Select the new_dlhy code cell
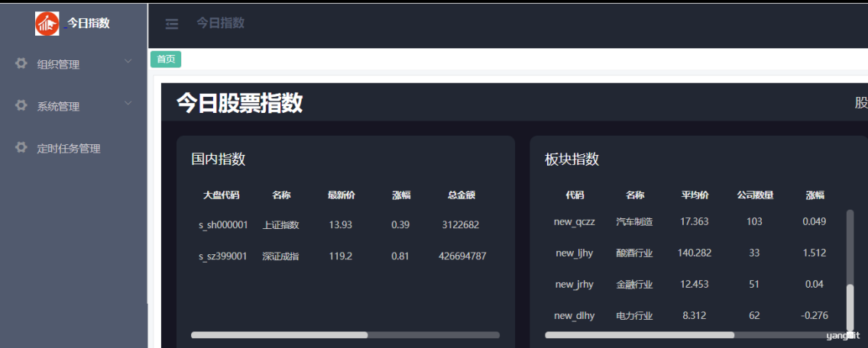Image resolution: width=868 pixels, height=348 pixels. [574, 316]
